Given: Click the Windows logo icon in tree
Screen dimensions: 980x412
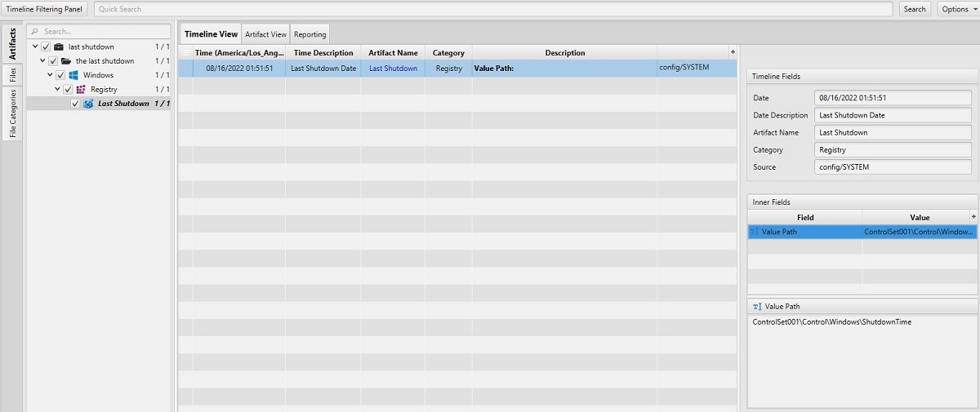Looking at the screenshot, I should pos(73,75).
